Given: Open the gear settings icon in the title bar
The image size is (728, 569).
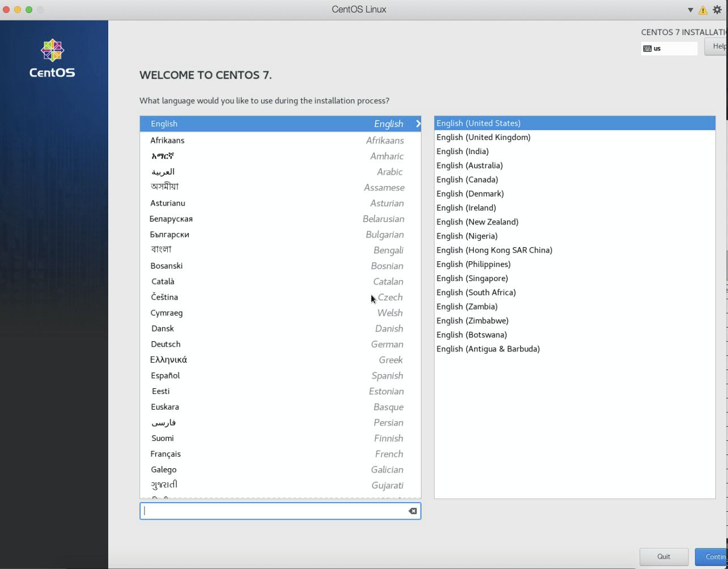Looking at the screenshot, I should pyautogui.click(x=717, y=10).
